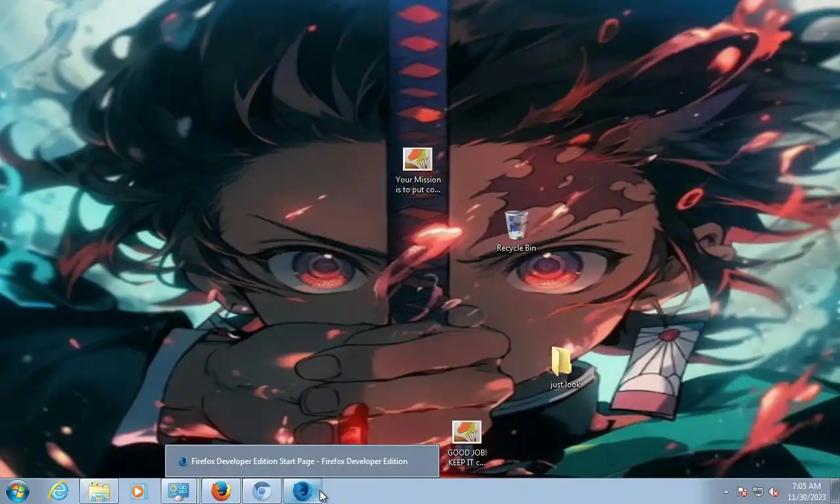Click the Show desktop strip beside clock

tap(835, 491)
